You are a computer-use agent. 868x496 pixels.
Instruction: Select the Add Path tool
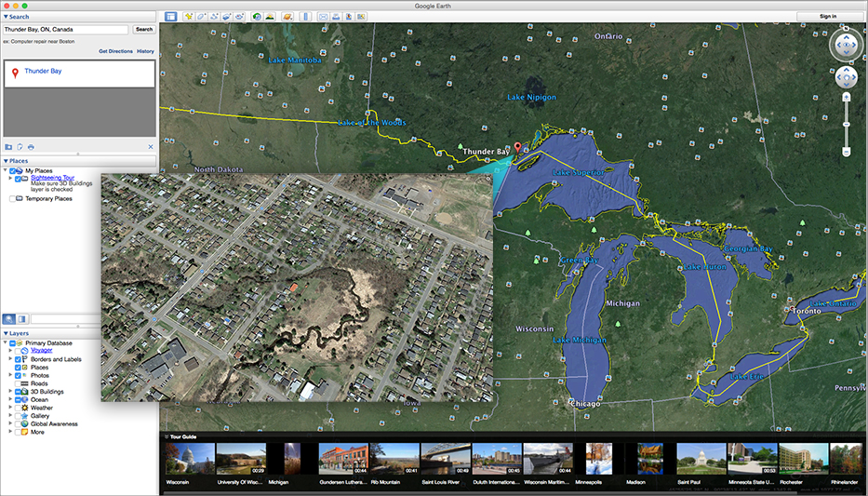click(x=214, y=17)
